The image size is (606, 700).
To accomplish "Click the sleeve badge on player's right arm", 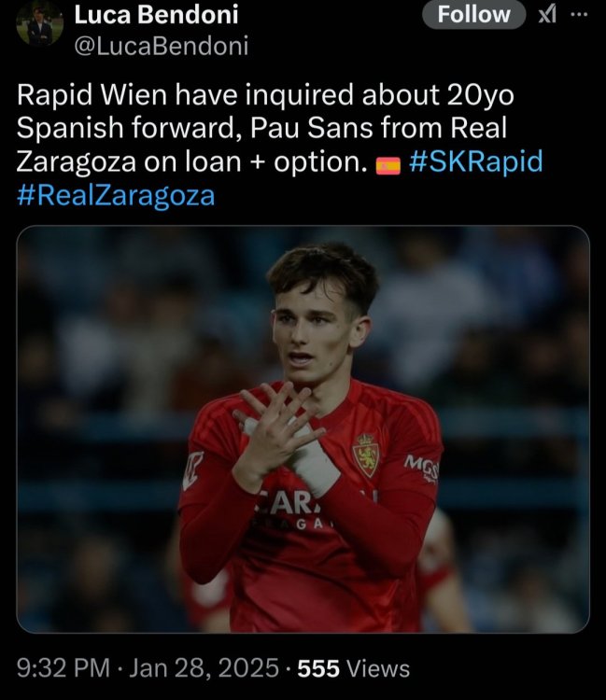I will [193, 470].
